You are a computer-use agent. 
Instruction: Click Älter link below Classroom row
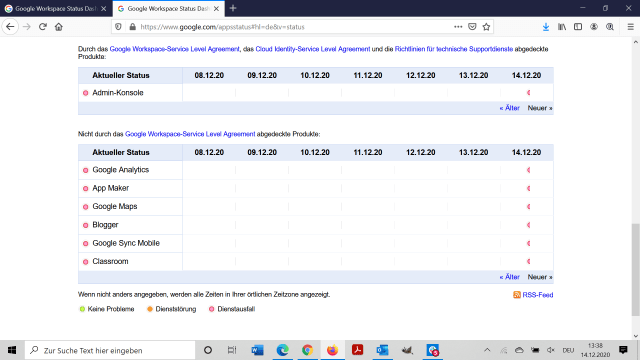(509, 277)
